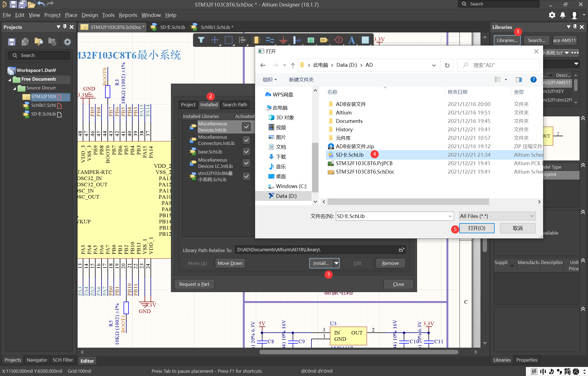The width and height of the screenshot is (588, 376).
Task: Toggle Miscellaneous Connectors.IntLib activated checkbox
Action: click(246, 140)
